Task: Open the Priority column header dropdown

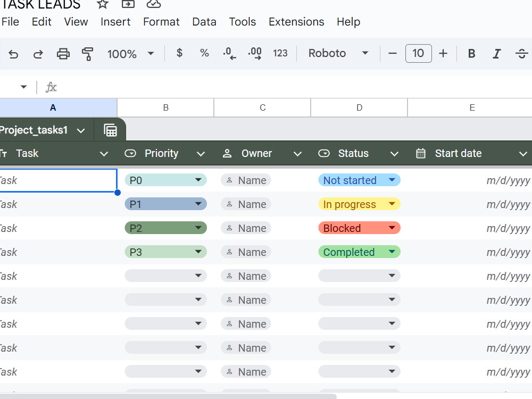Action: 201,154
